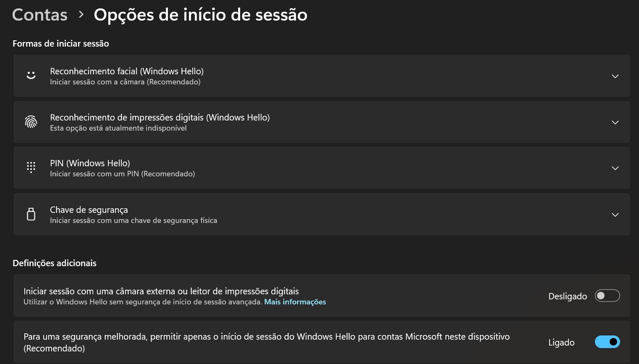Expand Reconhecimento facial chevron
This screenshot has width=639, height=364.
click(x=615, y=76)
